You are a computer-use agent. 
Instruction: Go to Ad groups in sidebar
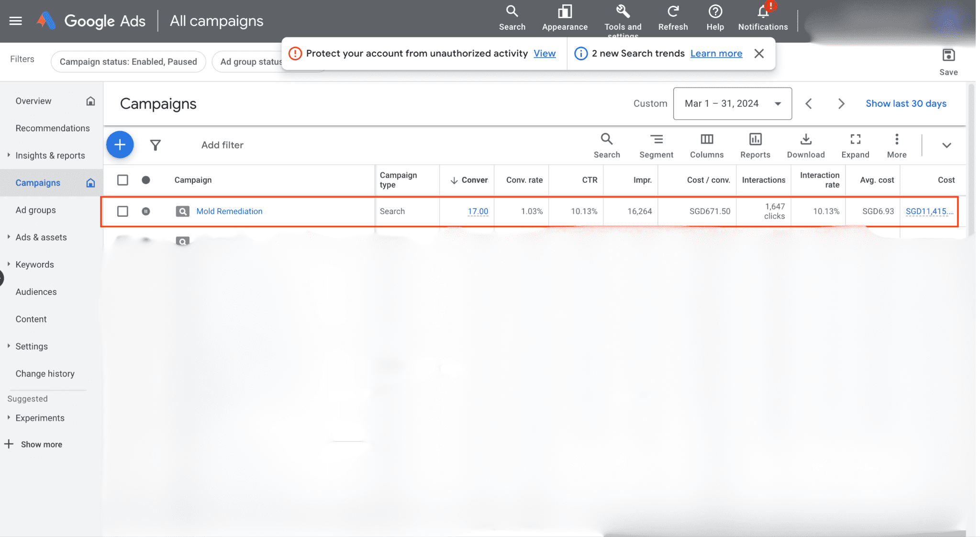click(35, 210)
